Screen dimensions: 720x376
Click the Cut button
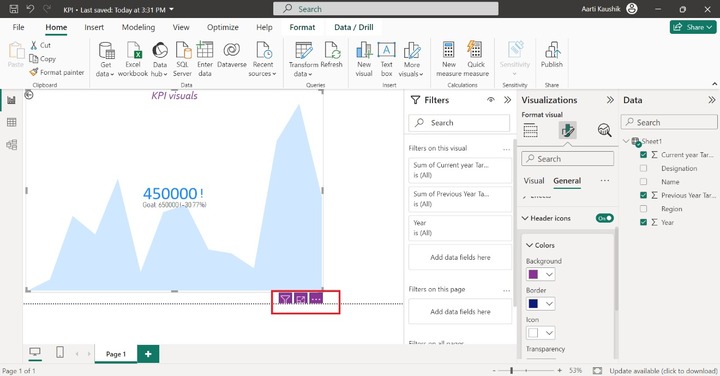tap(40, 45)
